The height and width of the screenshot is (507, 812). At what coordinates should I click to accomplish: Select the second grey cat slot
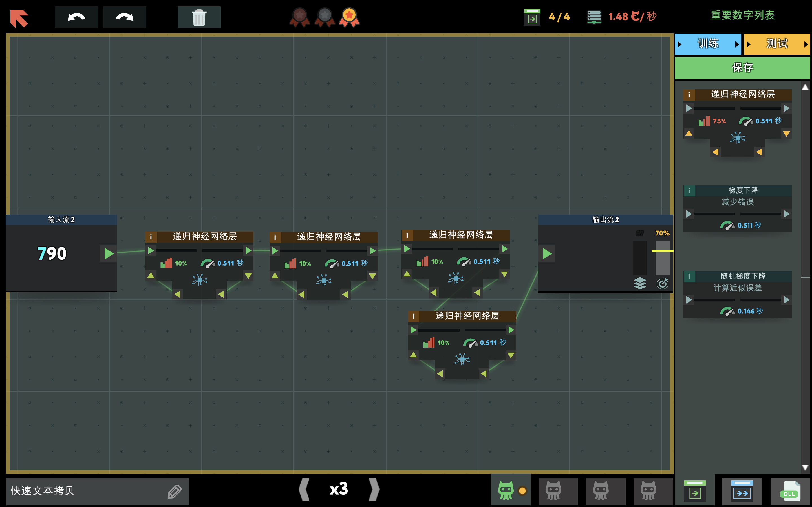click(x=601, y=491)
